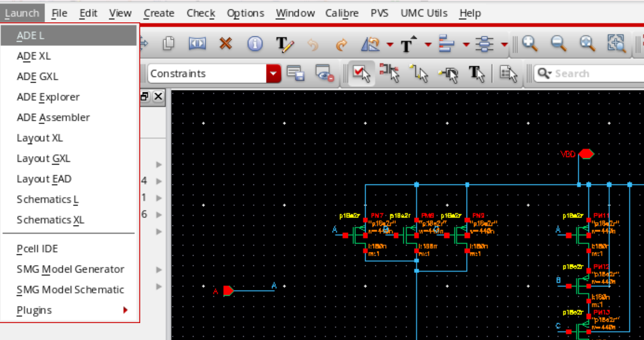Click the Undo arrow icon
The width and height of the screenshot is (644, 340).
click(313, 44)
